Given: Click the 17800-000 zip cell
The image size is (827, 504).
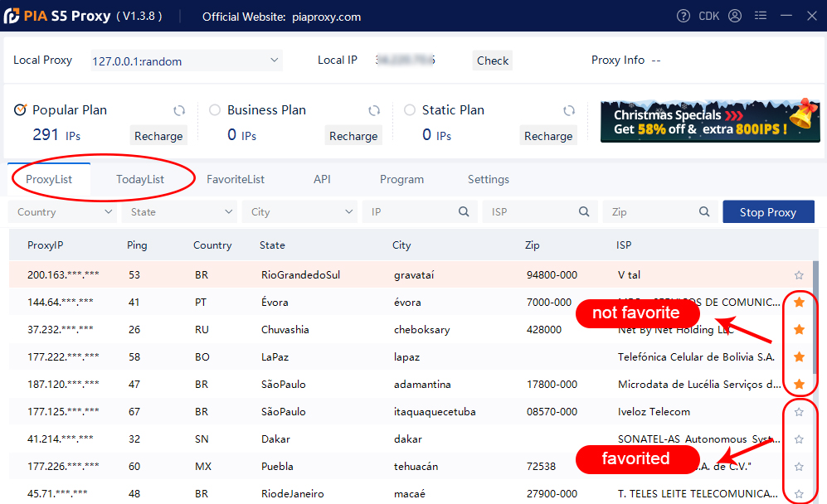Looking at the screenshot, I should 552,385.
